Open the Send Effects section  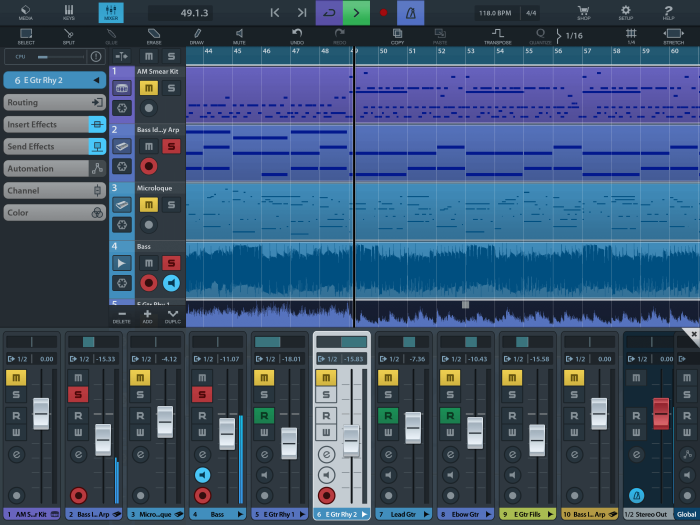pyautogui.click(x=55, y=146)
